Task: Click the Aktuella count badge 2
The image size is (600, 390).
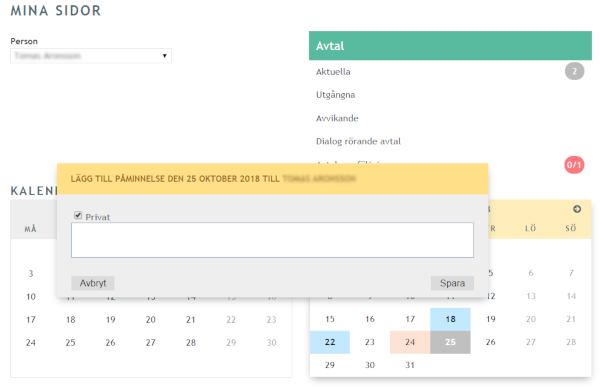Action: click(x=574, y=71)
